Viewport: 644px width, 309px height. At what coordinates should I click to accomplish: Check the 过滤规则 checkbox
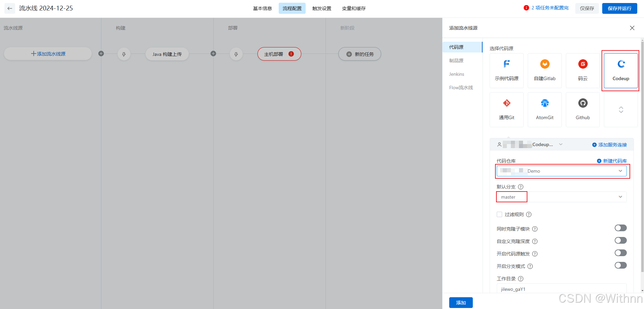pyautogui.click(x=499, y=214)
